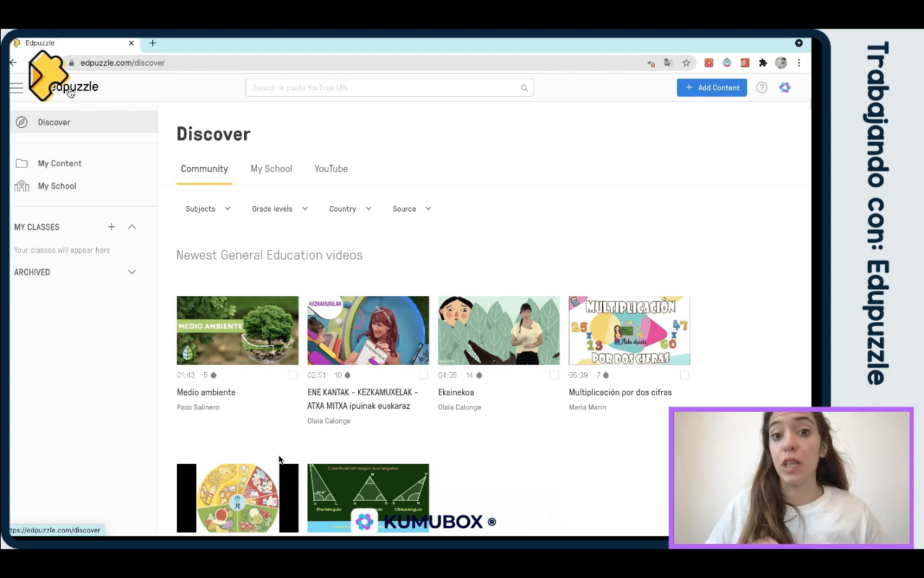
Task: Open the ENE KANTAK video thumbnail
Action: 368,331
